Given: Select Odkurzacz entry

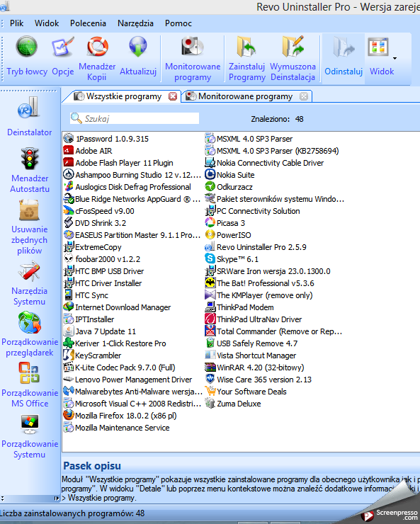Looking at the screenshot, I should [x=229, y=187].
